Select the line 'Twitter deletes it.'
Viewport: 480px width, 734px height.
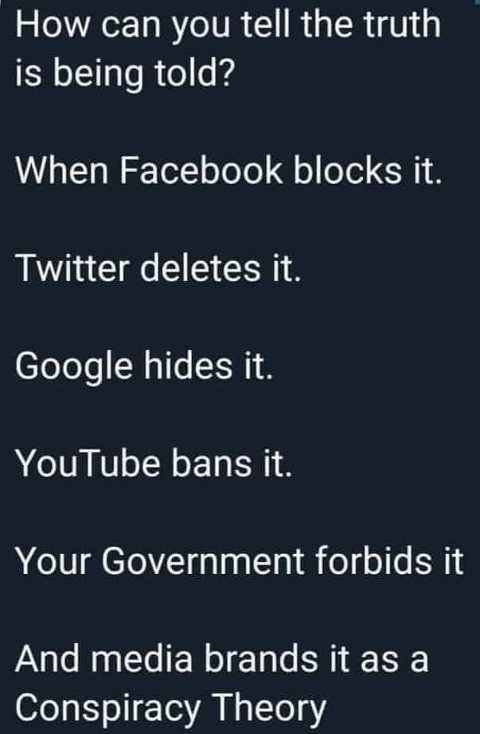(x=157, y=269)
